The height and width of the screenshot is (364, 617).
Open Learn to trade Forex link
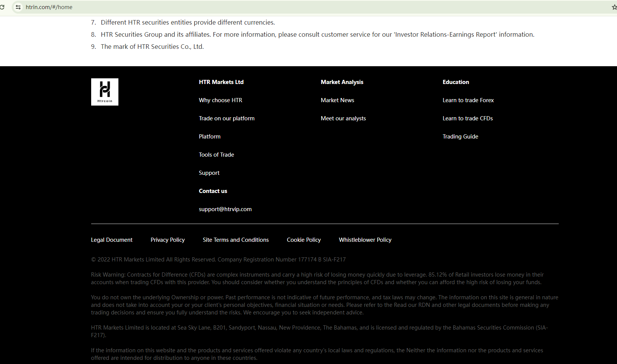point(468,100)
